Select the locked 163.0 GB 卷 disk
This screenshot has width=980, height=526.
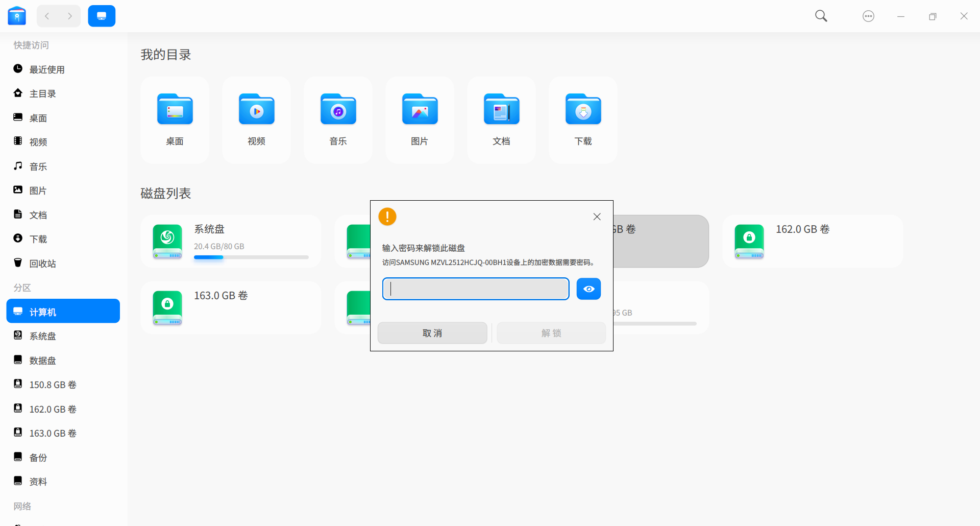230,307
